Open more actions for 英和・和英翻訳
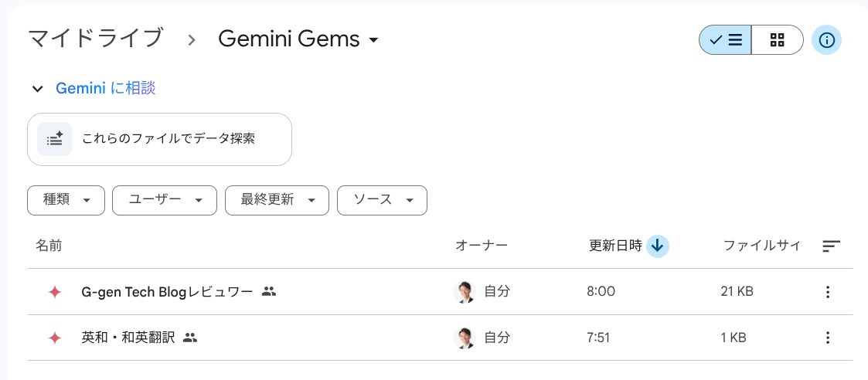 [828, 338]
